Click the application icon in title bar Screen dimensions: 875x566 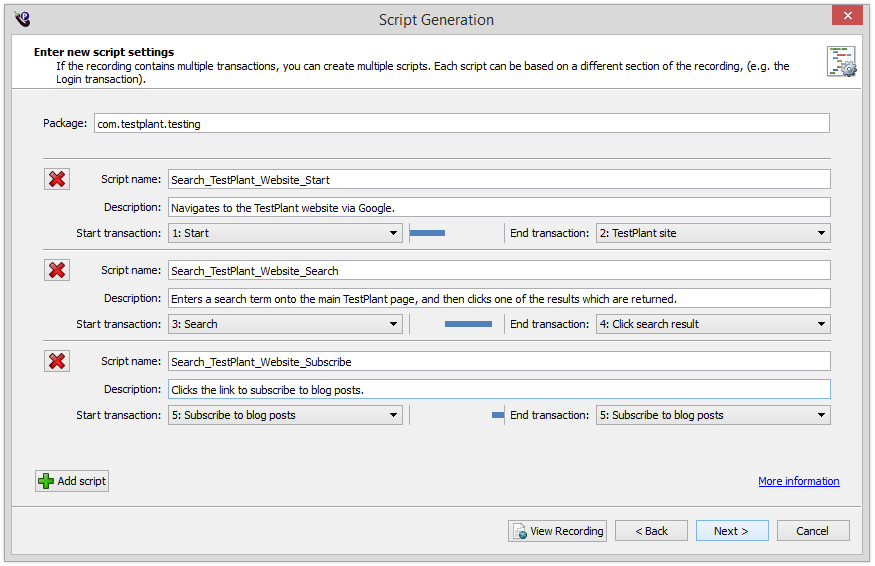(x=22, y=19)
